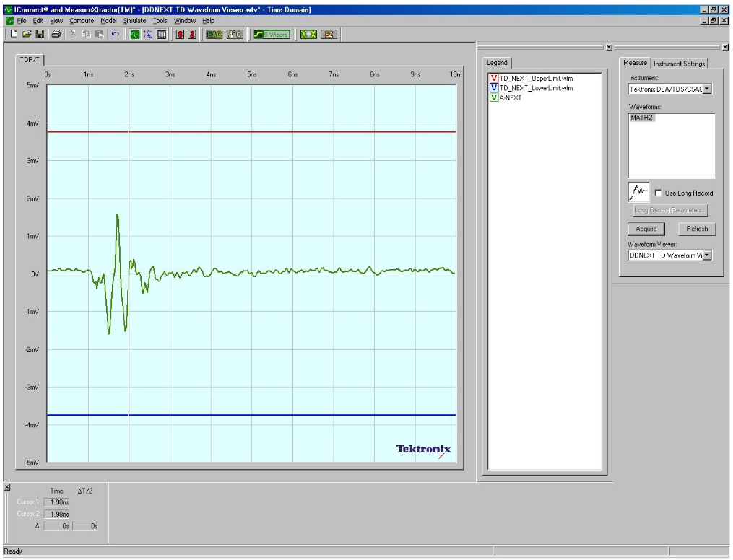Close the cursor readout panel with its X
Screen dimensions: 733x560
tap(7, 487)
